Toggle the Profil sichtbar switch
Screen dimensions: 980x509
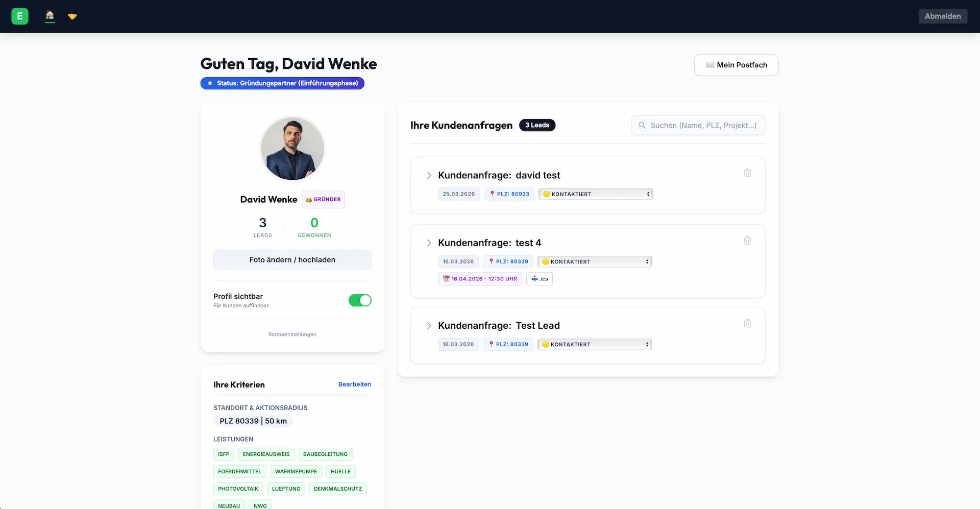(x=360, y=300)
